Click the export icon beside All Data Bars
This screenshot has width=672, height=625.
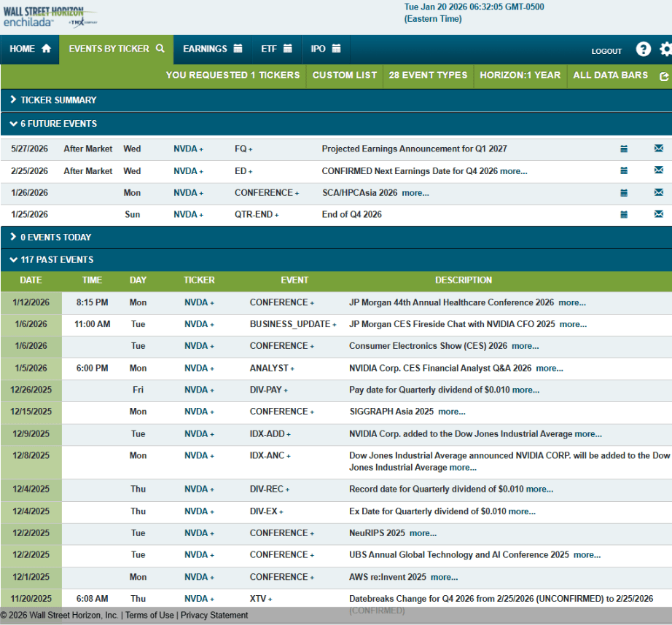click(663, 76)
